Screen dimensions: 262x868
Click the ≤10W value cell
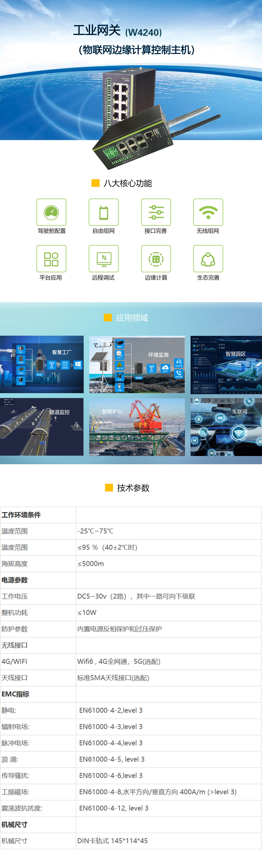pos(169,613)
